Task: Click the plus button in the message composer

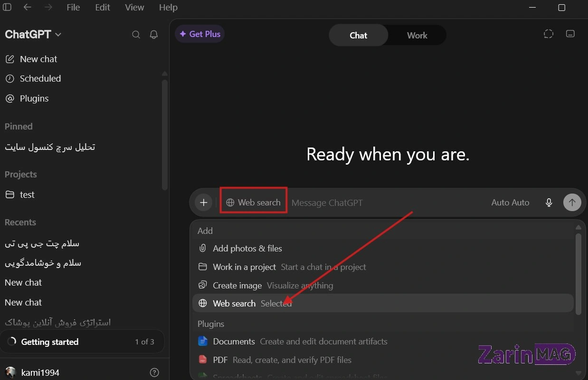Action: coord(204,203)
